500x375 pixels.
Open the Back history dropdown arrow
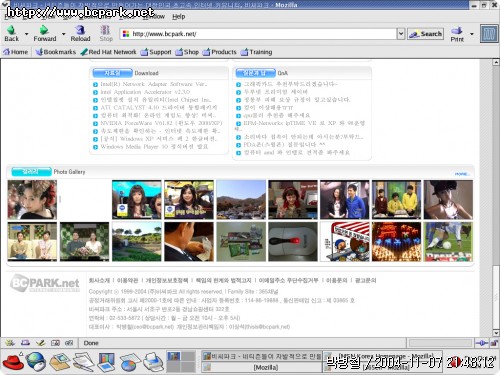point(26,34)
